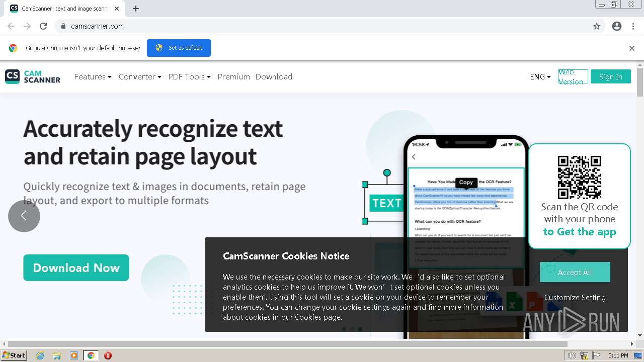Open the Download page

pos(274,77)
